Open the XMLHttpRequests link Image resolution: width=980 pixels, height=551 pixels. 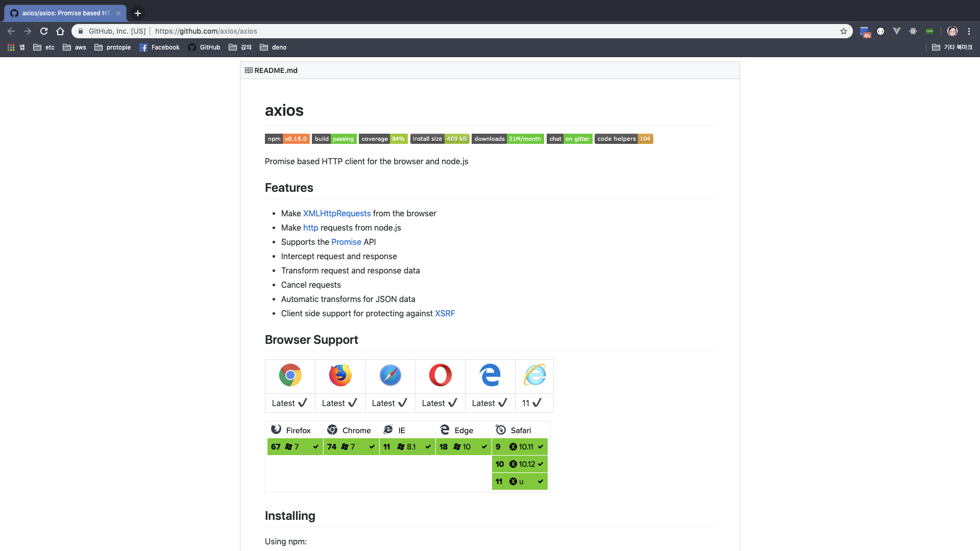[x=337, y=213]
